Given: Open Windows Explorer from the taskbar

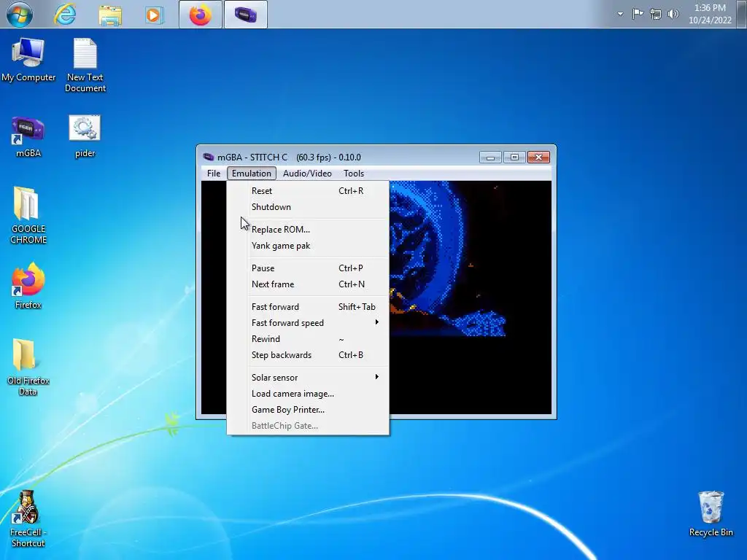Looking at the screenshot, I should click(x=110, y=15).
